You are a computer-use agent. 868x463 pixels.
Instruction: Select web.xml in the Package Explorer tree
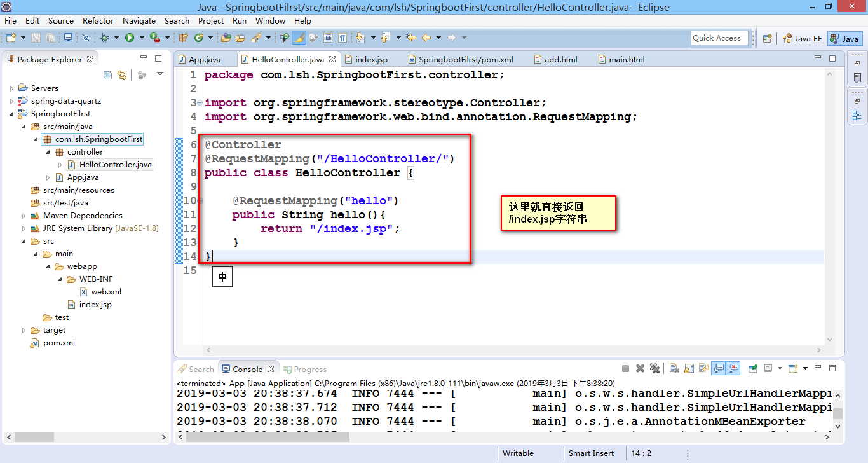point(106,292)
